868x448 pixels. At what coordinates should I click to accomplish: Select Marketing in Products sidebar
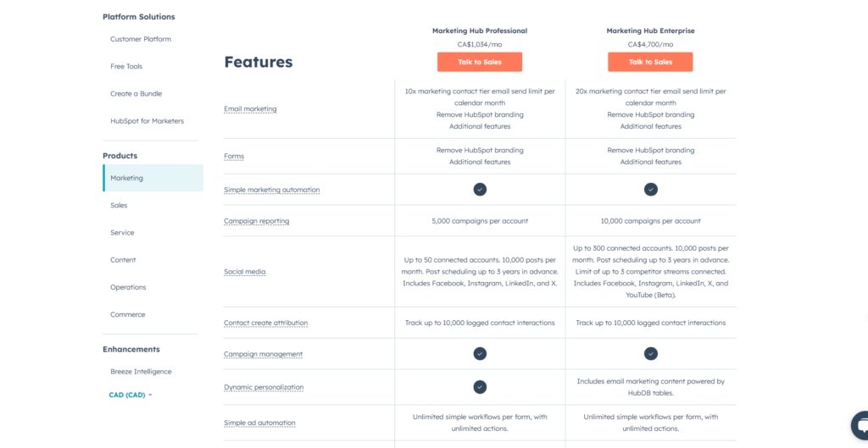click(127, 178)
